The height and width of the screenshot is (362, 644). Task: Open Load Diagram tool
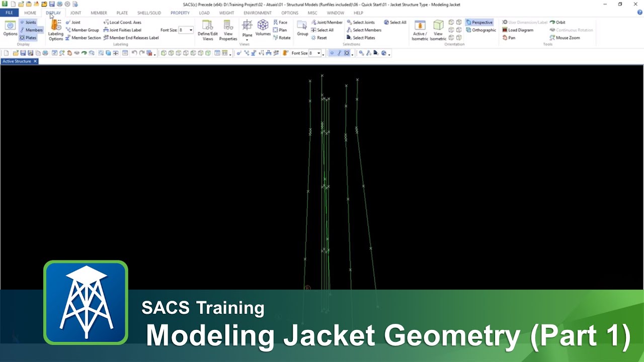tap(518, 30)
